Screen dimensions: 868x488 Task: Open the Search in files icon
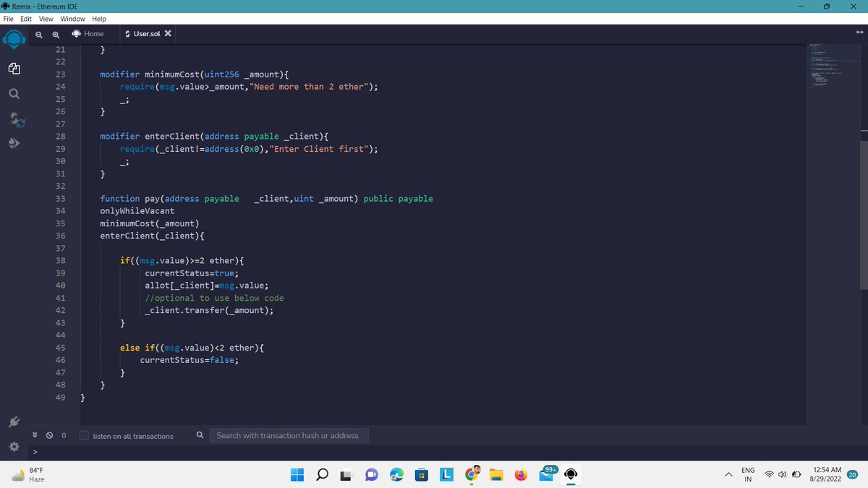(x=14, y=94)
